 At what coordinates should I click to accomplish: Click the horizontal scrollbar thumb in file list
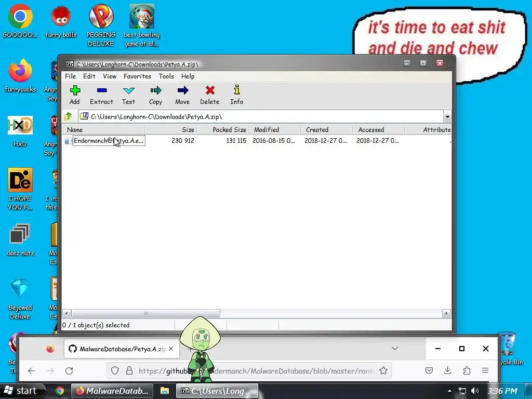(x=145, y=313)
